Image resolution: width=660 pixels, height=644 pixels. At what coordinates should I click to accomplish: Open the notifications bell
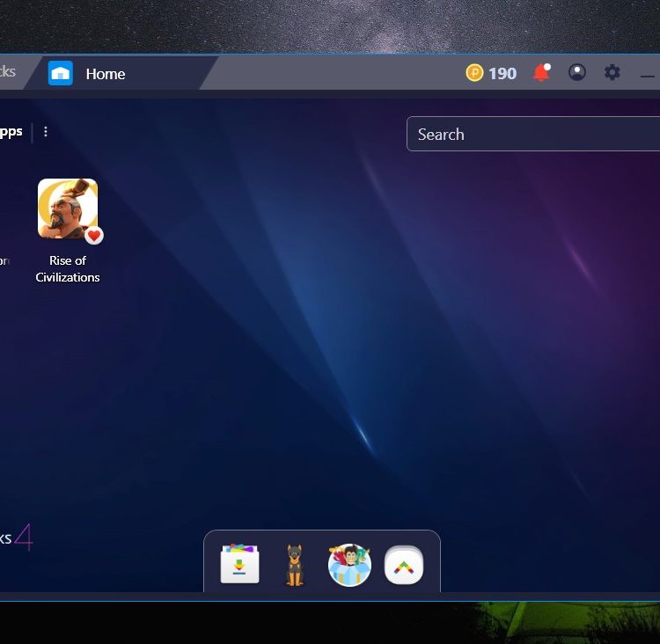(541, 73)
